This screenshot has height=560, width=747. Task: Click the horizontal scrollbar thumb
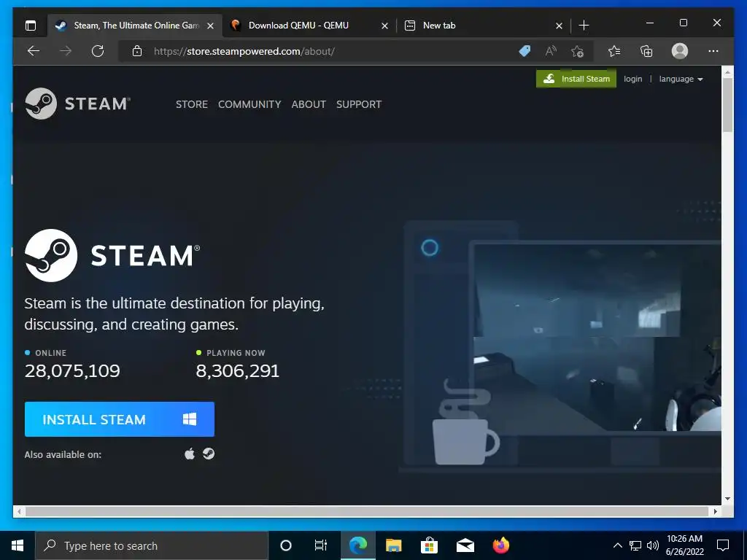[367, 511]
